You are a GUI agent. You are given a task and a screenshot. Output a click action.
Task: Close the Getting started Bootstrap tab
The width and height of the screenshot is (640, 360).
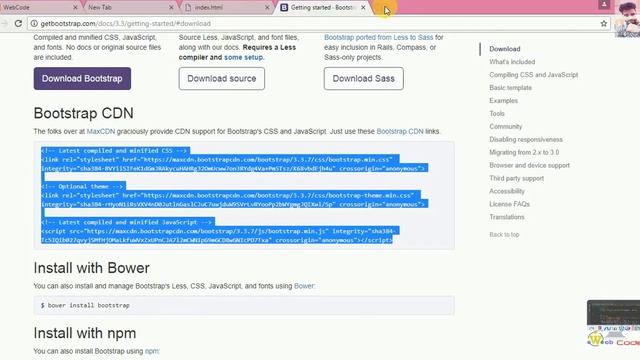click(x=363, y=7)
